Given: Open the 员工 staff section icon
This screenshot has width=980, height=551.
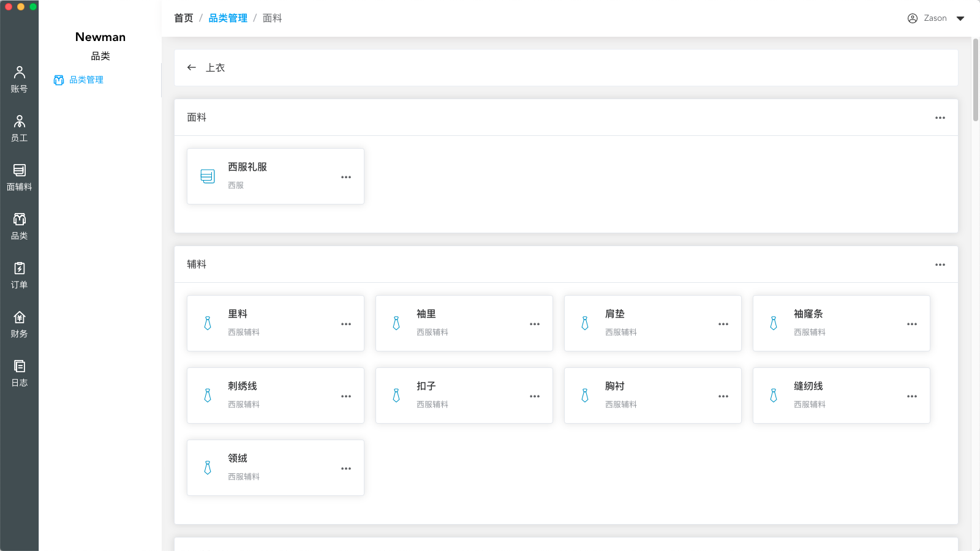Looking at the screenshot, I should point(20,121).
